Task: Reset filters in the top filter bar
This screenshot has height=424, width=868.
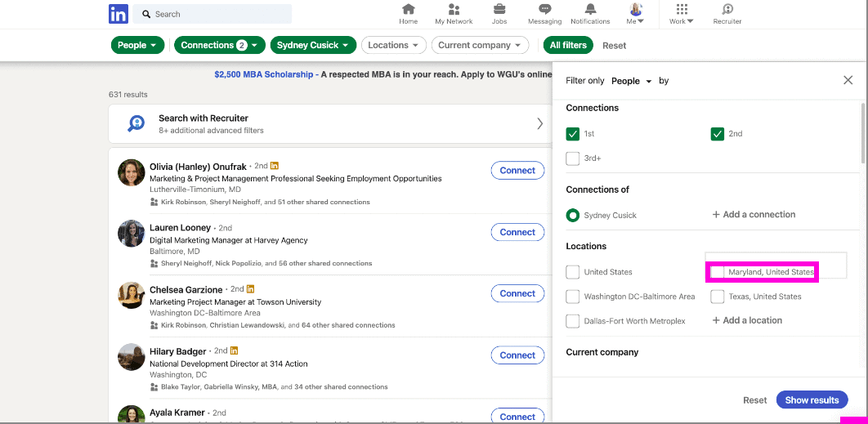Action: 615,46
